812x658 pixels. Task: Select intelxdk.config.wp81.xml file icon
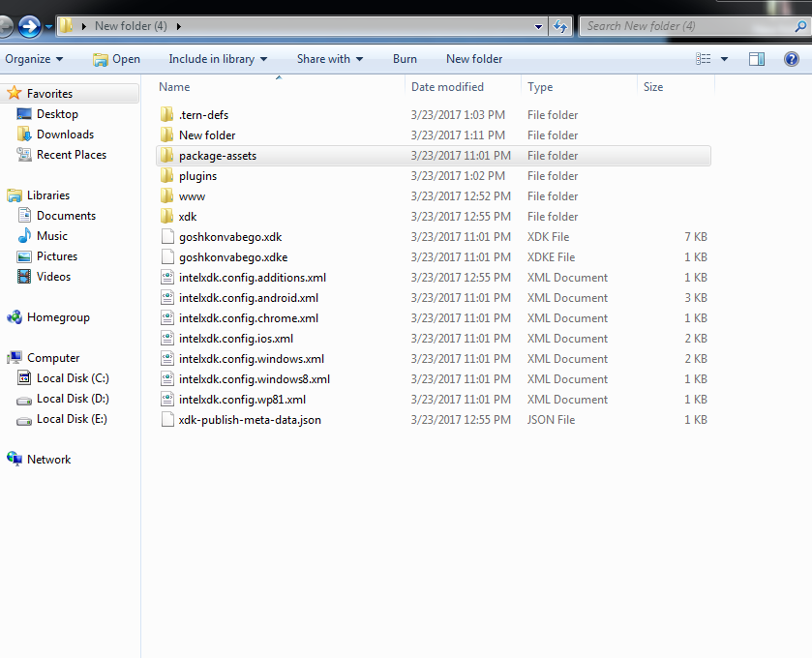167,399
